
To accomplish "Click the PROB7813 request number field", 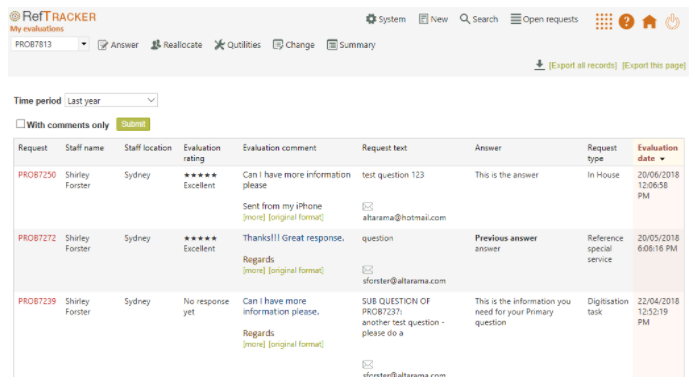I will point(45,44).
